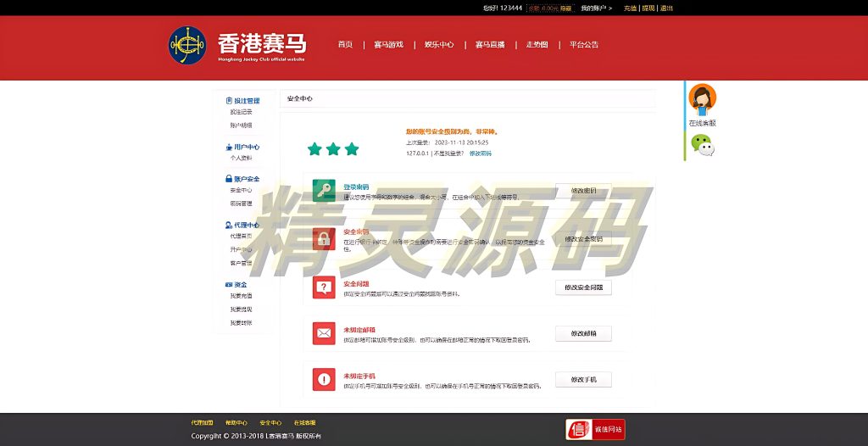Click the red padlock security password icon
Viewport: 868px width, 446px height.
(324, 239)
